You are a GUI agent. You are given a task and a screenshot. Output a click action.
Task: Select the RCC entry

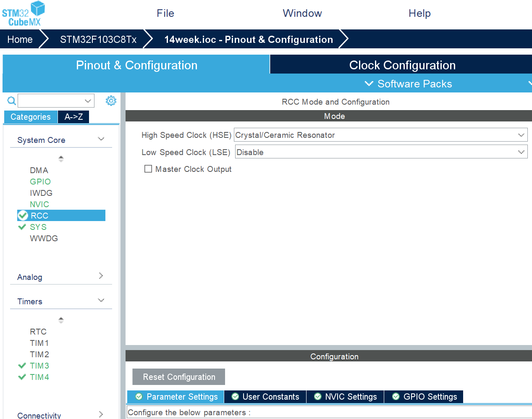click(x=61, y=216)
